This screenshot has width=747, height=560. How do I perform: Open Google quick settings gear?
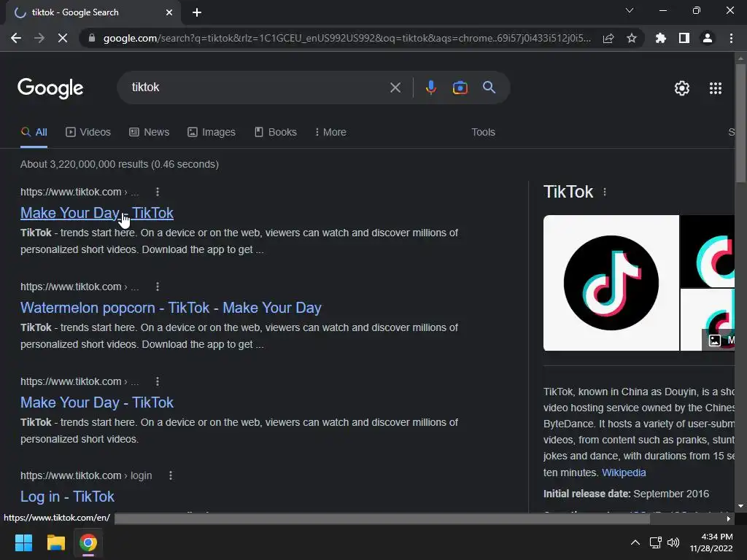tap(682, 88)
